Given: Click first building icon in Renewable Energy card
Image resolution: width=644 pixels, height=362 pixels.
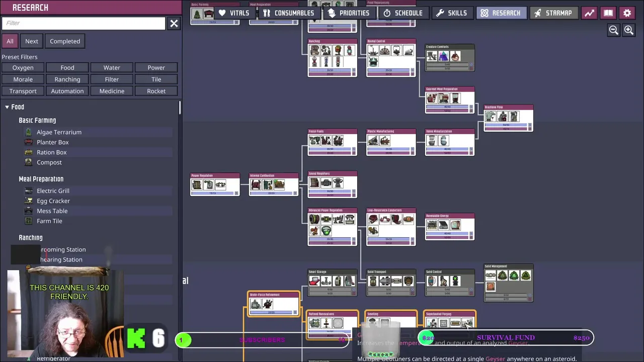Looking at the screenshot, I should coord(432,225).
